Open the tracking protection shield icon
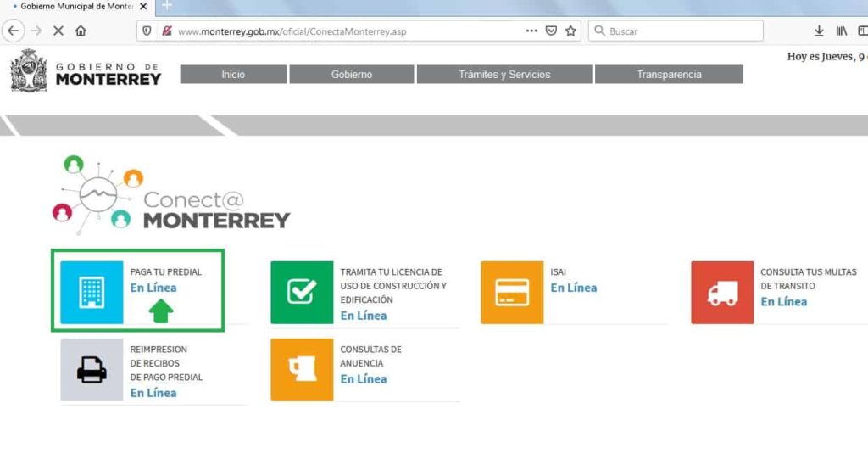This screenshot has height=459, width=868. coord(147,31)
